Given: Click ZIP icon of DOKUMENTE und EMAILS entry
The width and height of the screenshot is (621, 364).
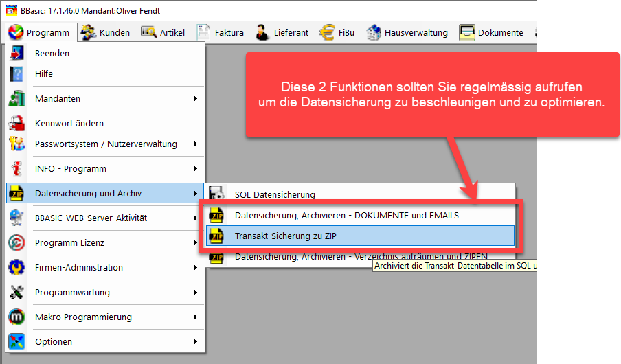Looking at the screenshot, I should 216,216.
